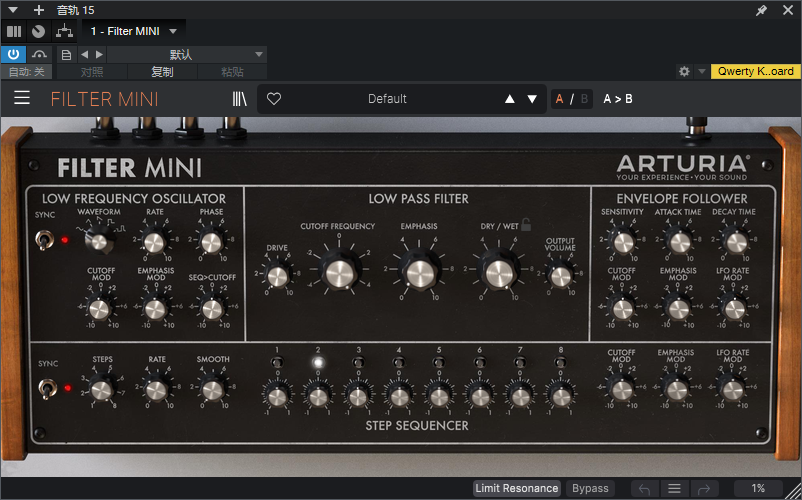Click the LFO Waveform selector knob

coord(99,241)
